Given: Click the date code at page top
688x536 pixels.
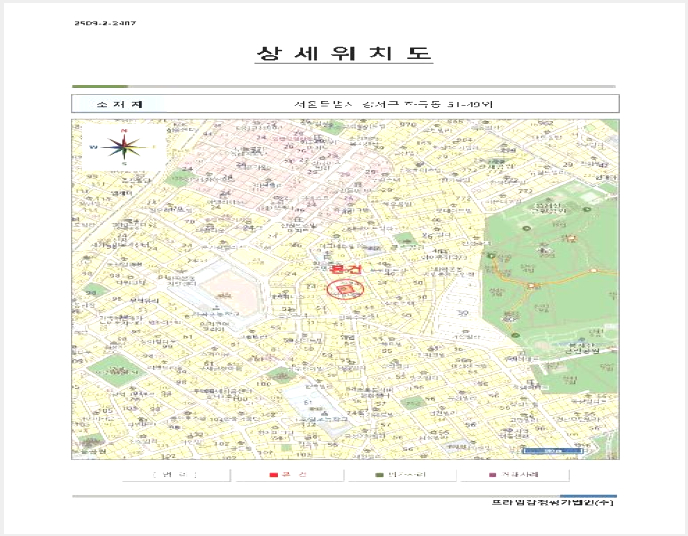Looking at the screenshot, I should 105,23.
